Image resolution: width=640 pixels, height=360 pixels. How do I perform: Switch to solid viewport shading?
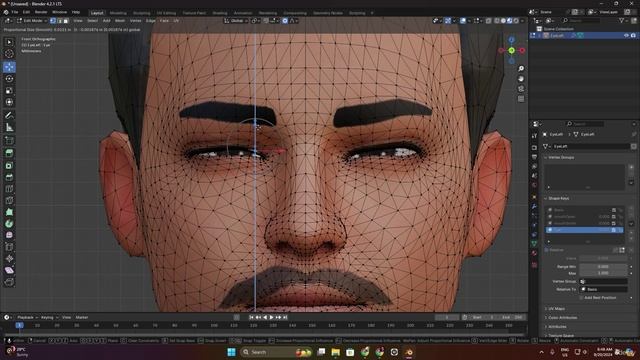[503, 20]
